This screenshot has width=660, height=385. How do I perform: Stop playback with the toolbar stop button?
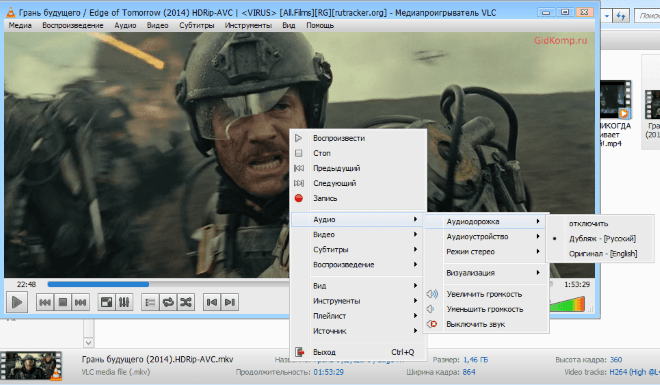[63, 302]
